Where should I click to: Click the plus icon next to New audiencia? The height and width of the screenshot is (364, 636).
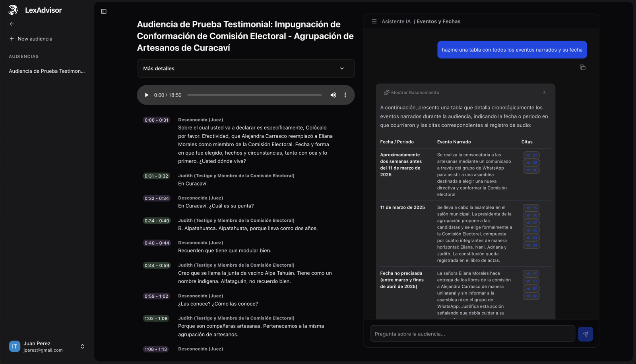pos(12,39)
